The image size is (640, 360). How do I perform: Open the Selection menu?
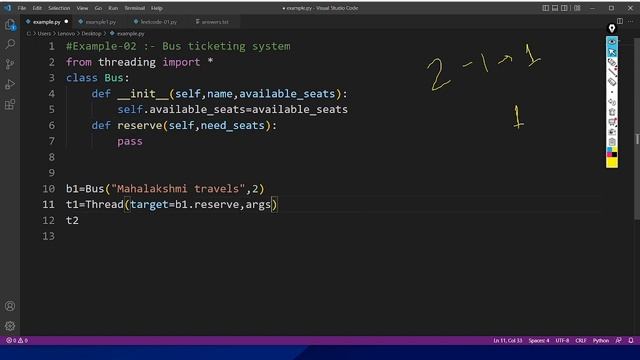tap(59, 8)
